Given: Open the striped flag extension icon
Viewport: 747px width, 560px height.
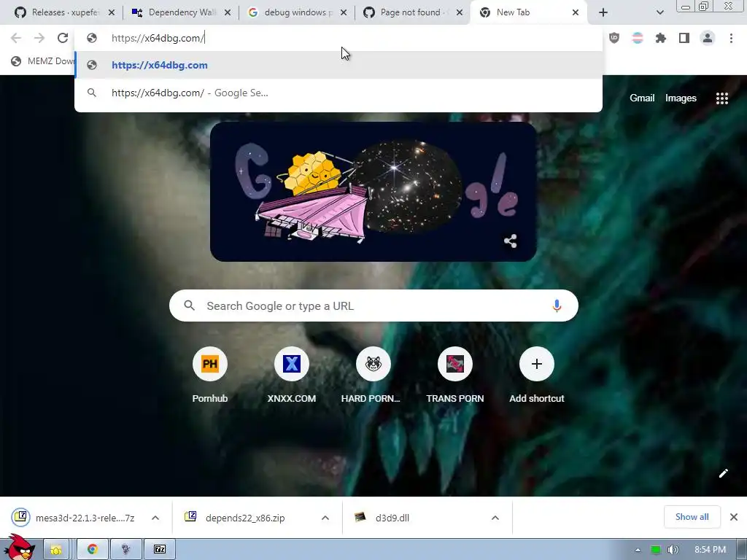Looking at the screenshot, I should click(x=638, y=38).
